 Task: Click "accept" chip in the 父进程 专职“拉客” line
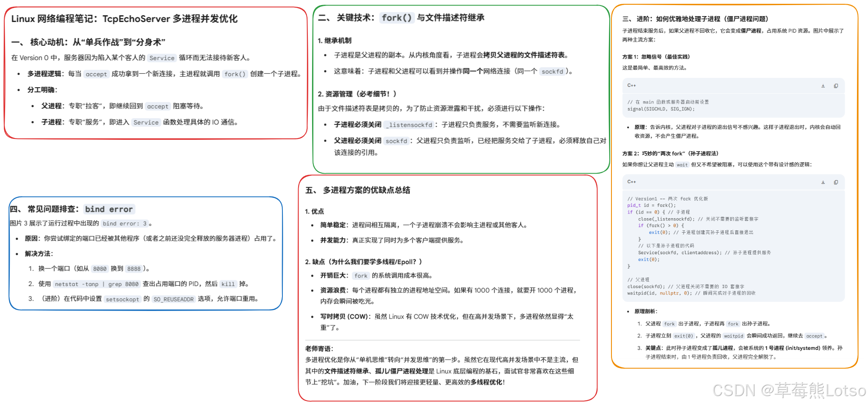pos(158,106)
